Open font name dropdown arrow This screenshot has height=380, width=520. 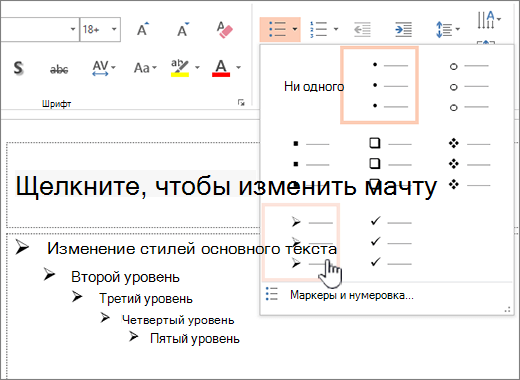click(x=73, y=29)
